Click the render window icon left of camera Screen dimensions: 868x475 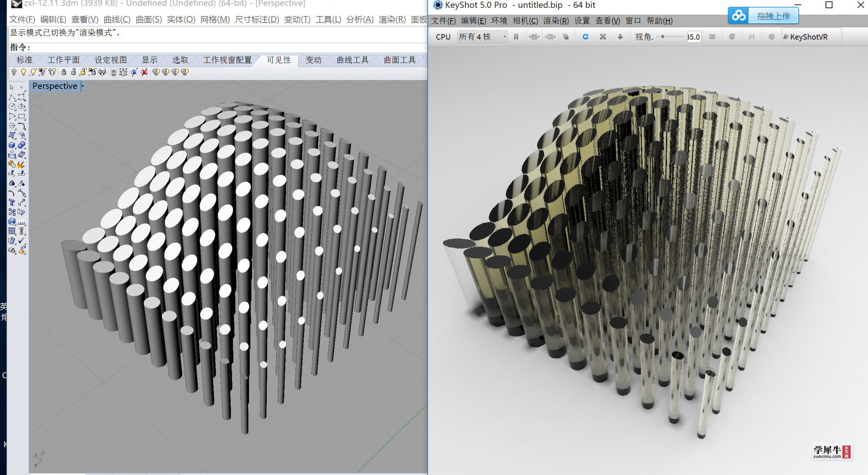click(x=534, y=37)
